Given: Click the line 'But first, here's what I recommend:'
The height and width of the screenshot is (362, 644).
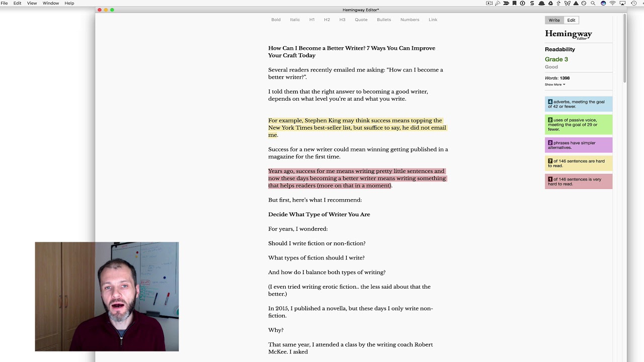Looking at the screenshot, I should pos(315,200).
